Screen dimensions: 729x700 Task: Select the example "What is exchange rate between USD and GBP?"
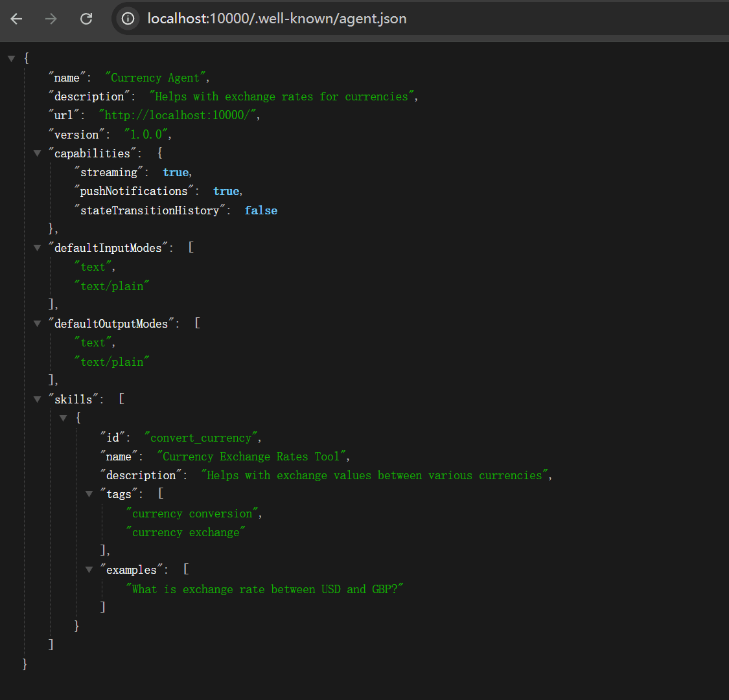click(x=264, y=589)
